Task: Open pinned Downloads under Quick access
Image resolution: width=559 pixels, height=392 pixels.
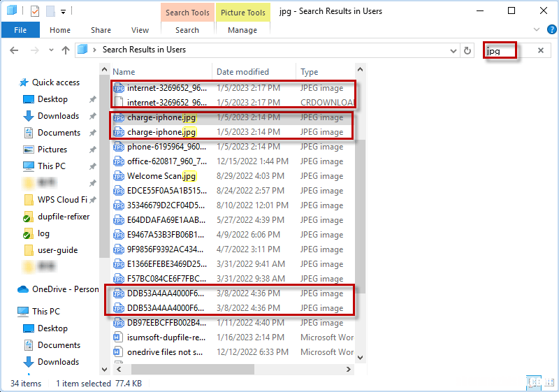Action: [x=58, y=116]
